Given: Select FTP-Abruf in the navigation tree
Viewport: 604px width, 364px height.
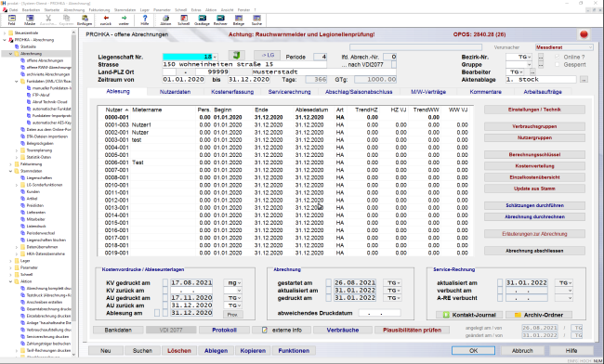Looking at the screenshot, I should [41, 95].
